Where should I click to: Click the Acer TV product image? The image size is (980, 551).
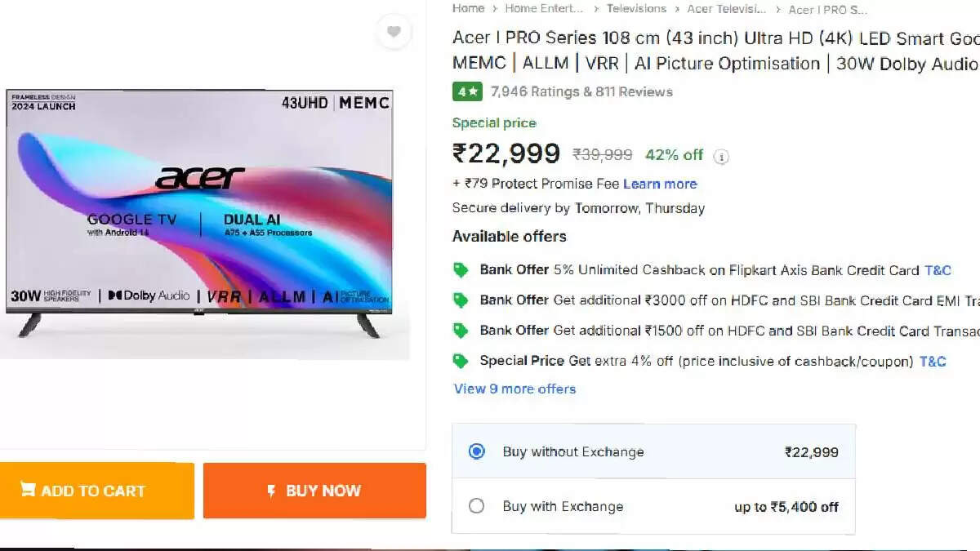pyautogui.click(x=204, y=220)
